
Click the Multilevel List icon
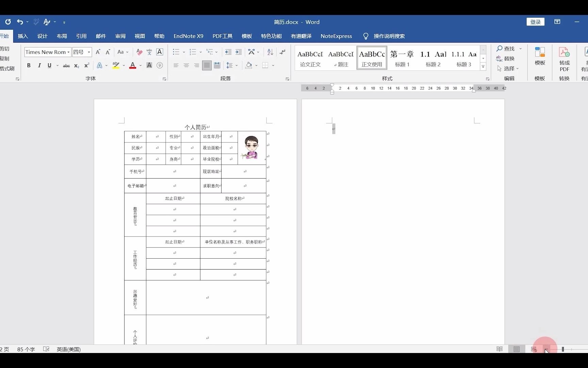pos(210,52)
